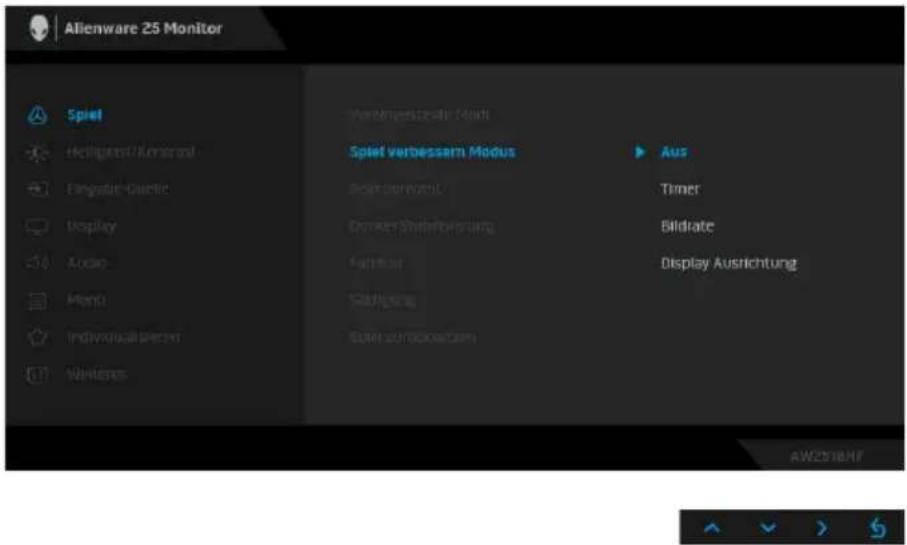This screenshot has height=545, width=907.
Task: Open the Farbton setting
Action: (375, 263)
